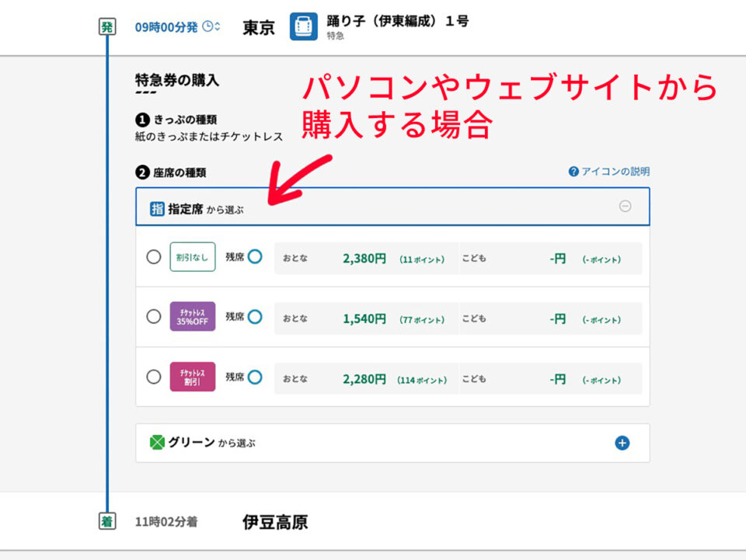746x560 pixels.
Task: Click the pink チケットレス割引 badge
Action: coord(193,377)
